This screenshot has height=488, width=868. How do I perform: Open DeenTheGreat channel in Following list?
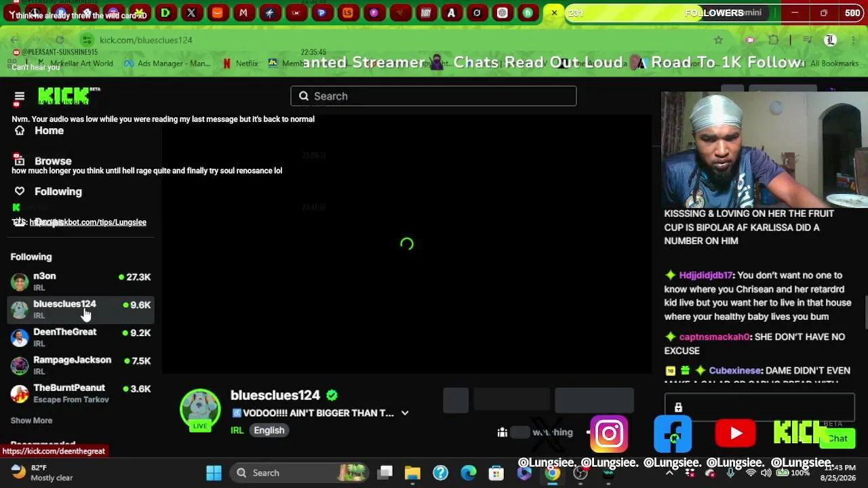click(x=81, y=337)
